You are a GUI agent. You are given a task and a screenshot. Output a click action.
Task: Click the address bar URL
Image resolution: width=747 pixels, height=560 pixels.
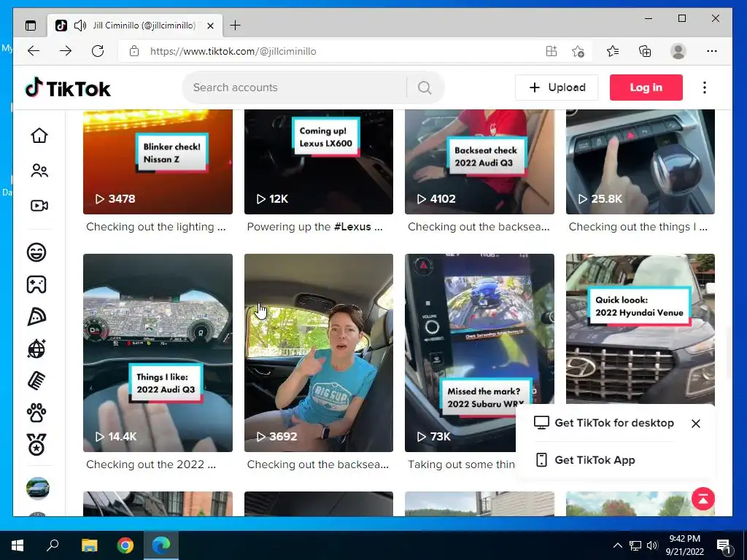coord(233,51)
